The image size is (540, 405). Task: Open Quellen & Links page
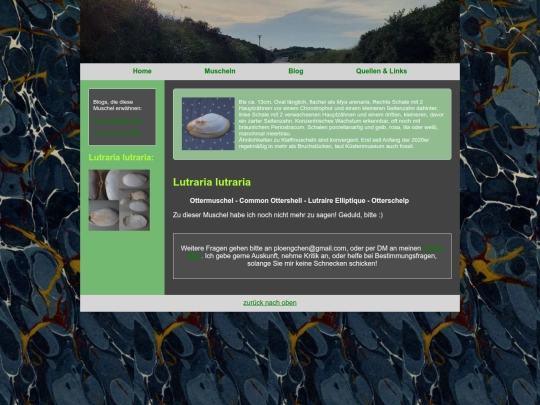(381, 71)
